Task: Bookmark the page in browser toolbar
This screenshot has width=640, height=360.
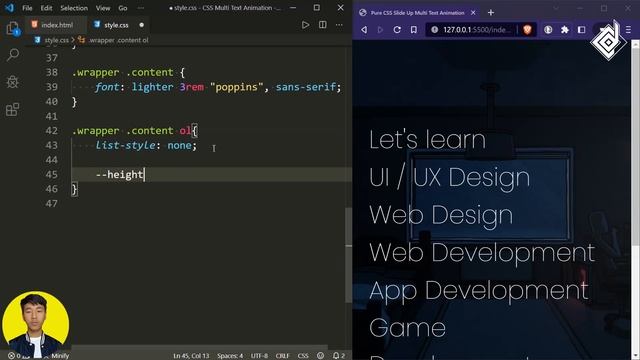Action: 413,29
